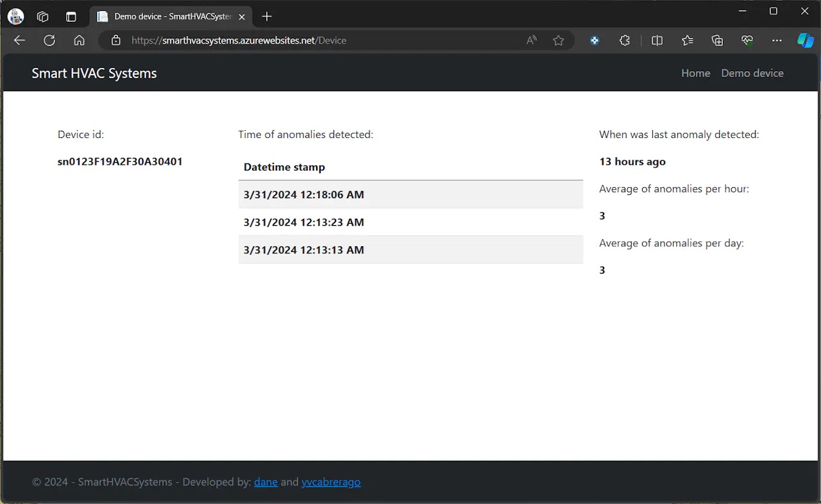This screenshot has width=821, height=504.
Task: Open the split screen icon
Action: coord(657,40)
